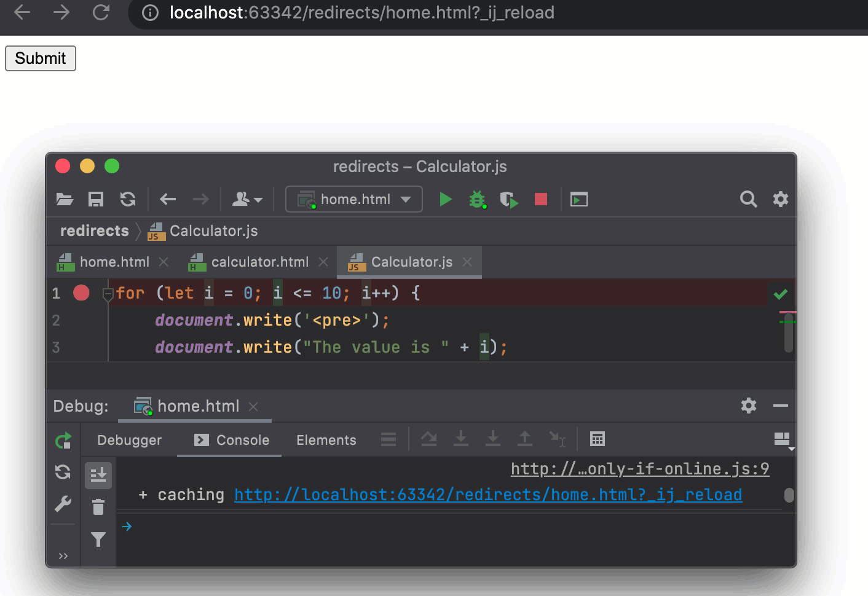The image size is (868, 596).
Task: Toggle the breakpoint on line 1
Action: pos(81,293)
